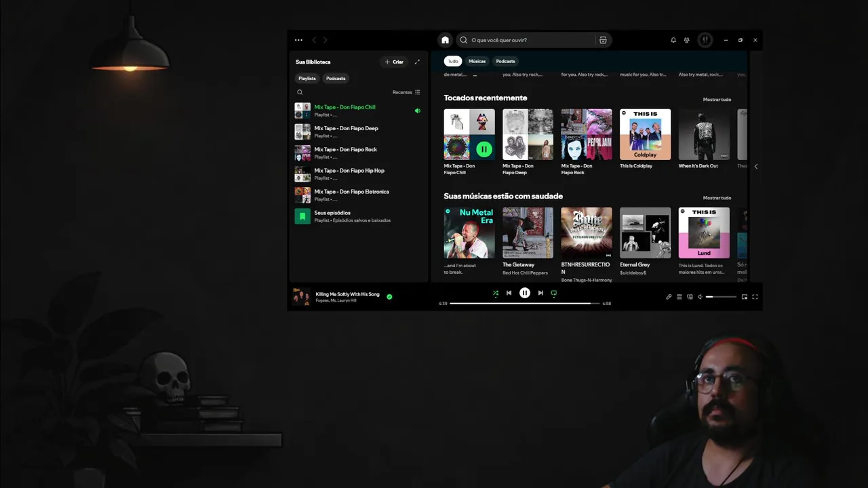Go back with the left arrow
This screenshot has height=488, width=868.
click(x=314, y=40)
